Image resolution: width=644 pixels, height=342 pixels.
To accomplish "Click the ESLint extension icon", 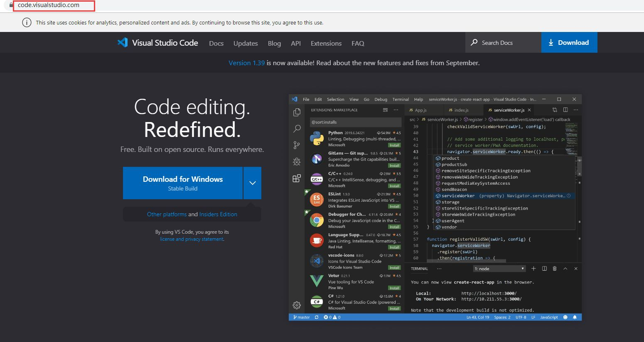I will (317, 200).
